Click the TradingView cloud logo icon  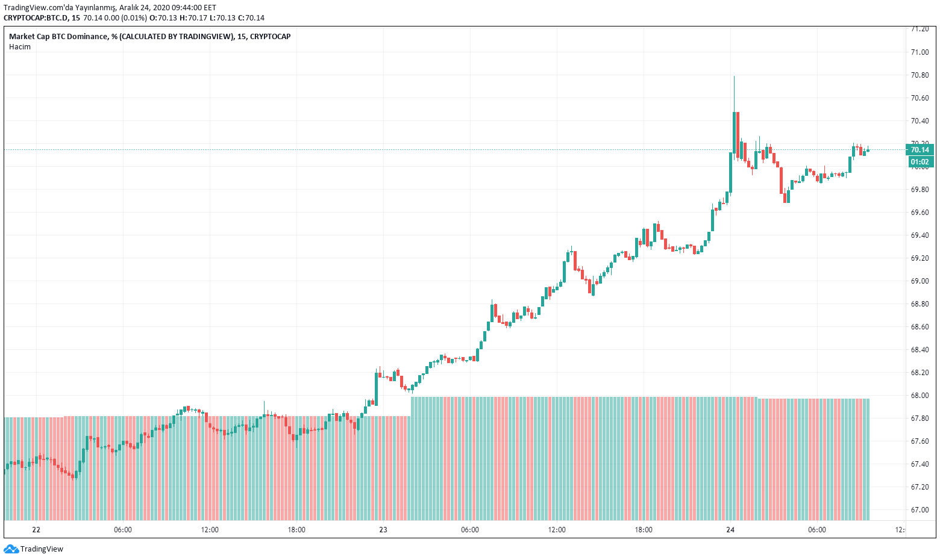pos(11,549)
